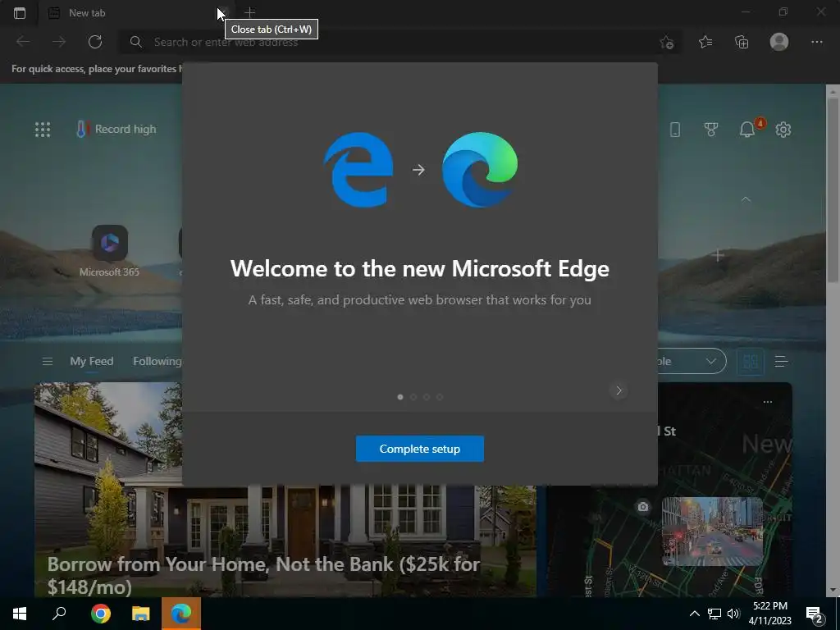
Task: Open the Windows Start menu
Action: click(20, 614)
